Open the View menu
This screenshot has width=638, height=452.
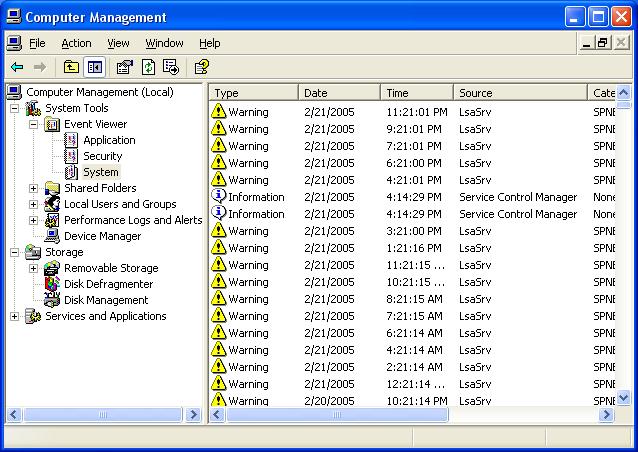pos(118,43)
